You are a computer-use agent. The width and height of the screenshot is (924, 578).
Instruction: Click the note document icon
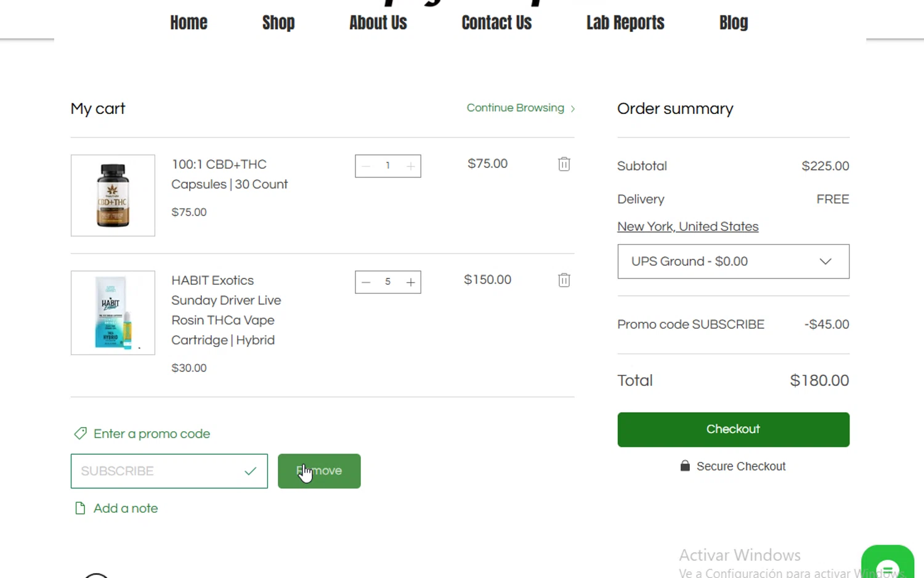(80, 508)
